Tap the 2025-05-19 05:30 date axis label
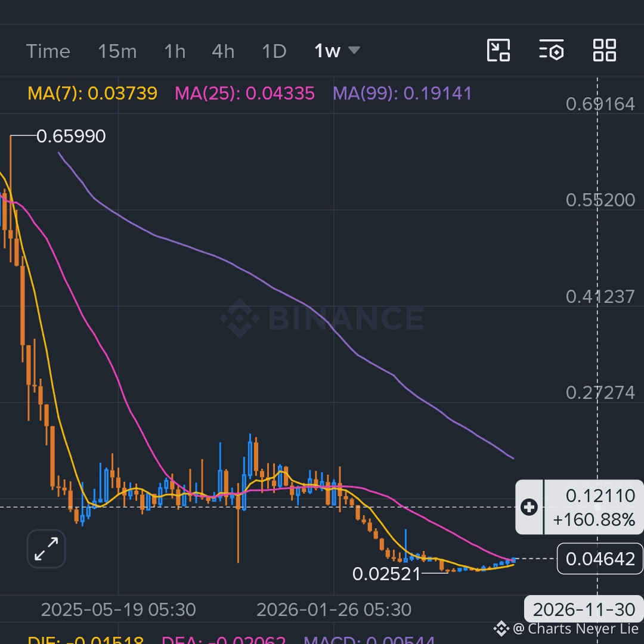644x644 pixels. pos(118,609)
